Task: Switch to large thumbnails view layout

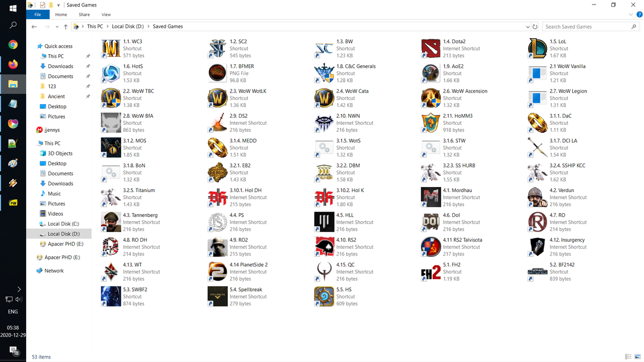Action: pos(637,356)
